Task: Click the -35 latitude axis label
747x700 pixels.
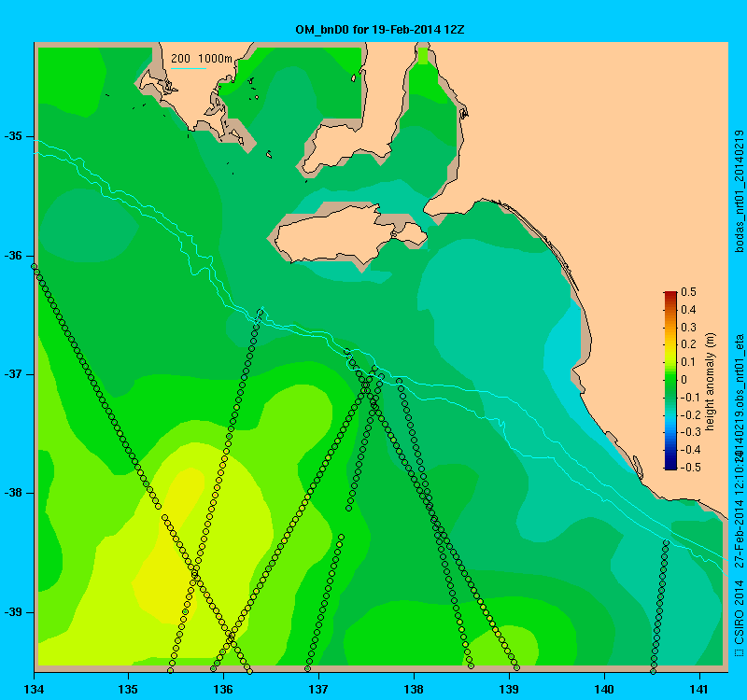Action: (13, 136)
